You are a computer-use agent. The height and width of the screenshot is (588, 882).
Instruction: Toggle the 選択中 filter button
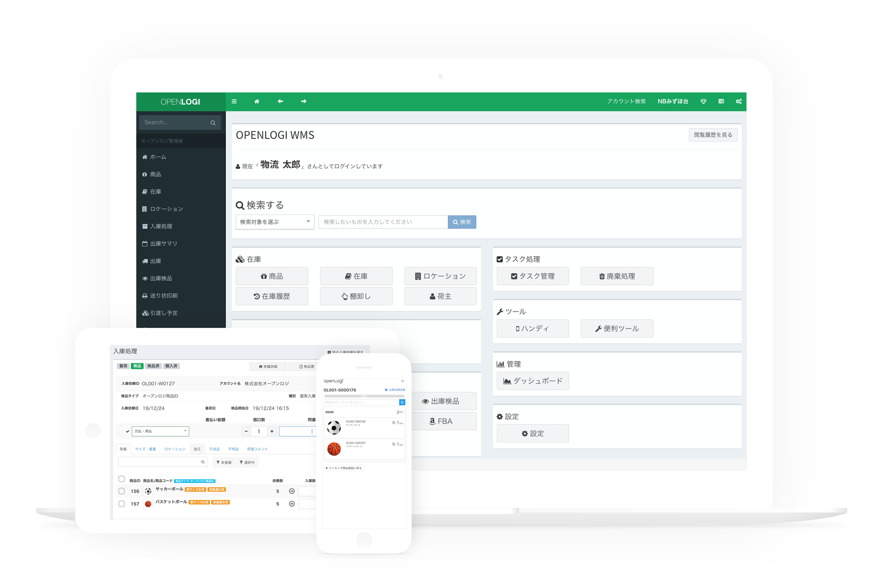click(247, 462)
